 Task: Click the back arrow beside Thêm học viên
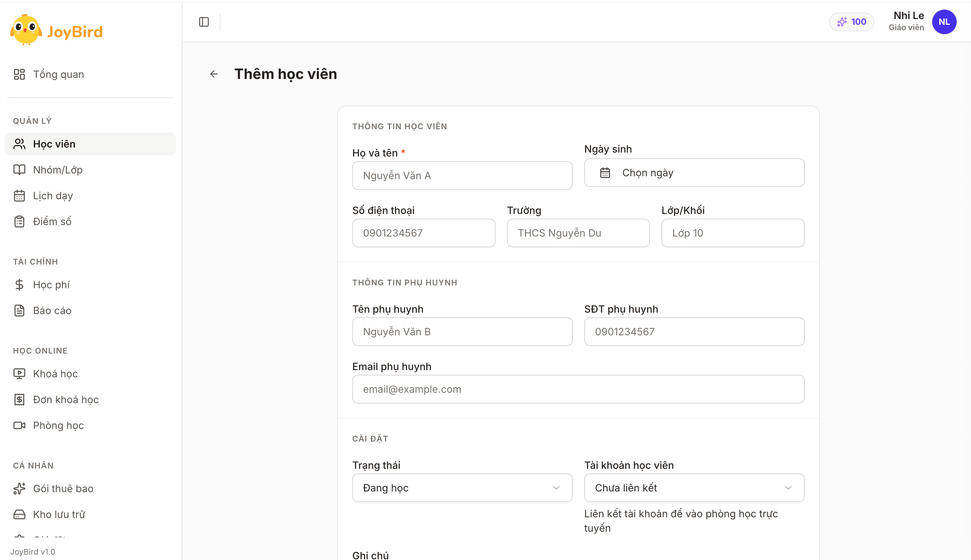[x=214, y=74]
